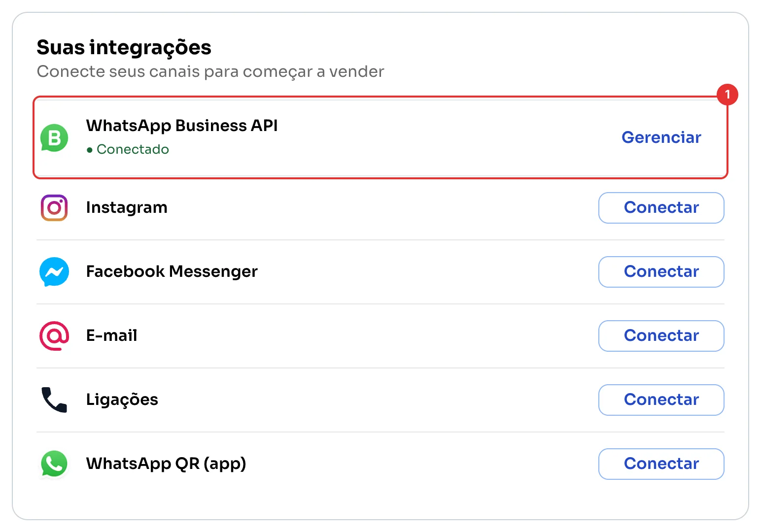
Task: Click the Instagram logo icon
Action: (54, 208)
